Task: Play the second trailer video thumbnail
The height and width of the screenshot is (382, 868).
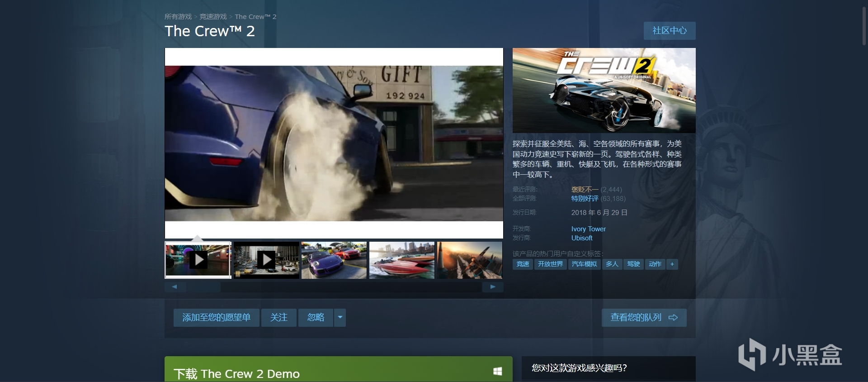Action: coord(266,260)
